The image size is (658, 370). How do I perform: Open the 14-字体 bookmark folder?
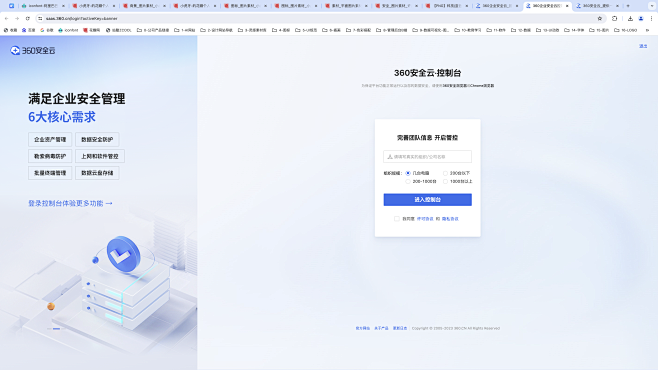[x=574, y=30]
